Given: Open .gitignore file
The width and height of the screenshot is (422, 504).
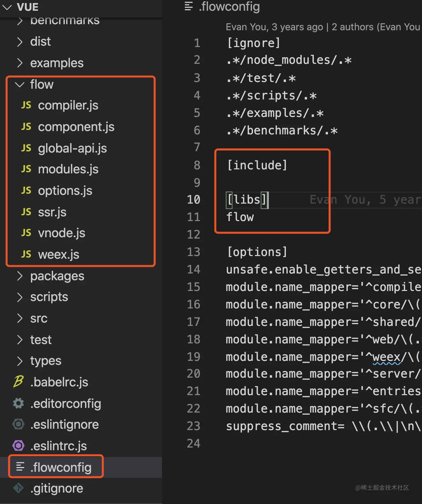Looking at the screenshot, I should 56,489.
